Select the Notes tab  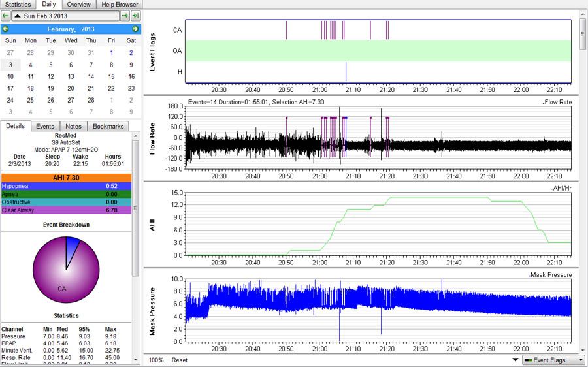(73, 126)
